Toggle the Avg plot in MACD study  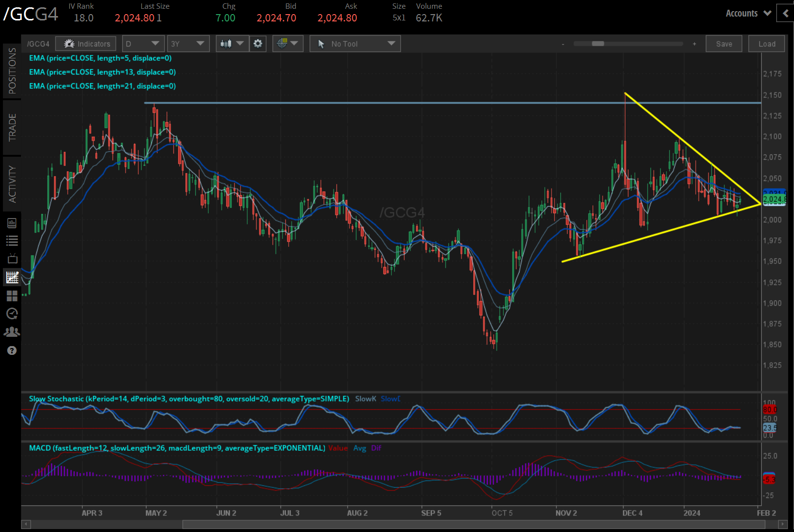point(360,448)
